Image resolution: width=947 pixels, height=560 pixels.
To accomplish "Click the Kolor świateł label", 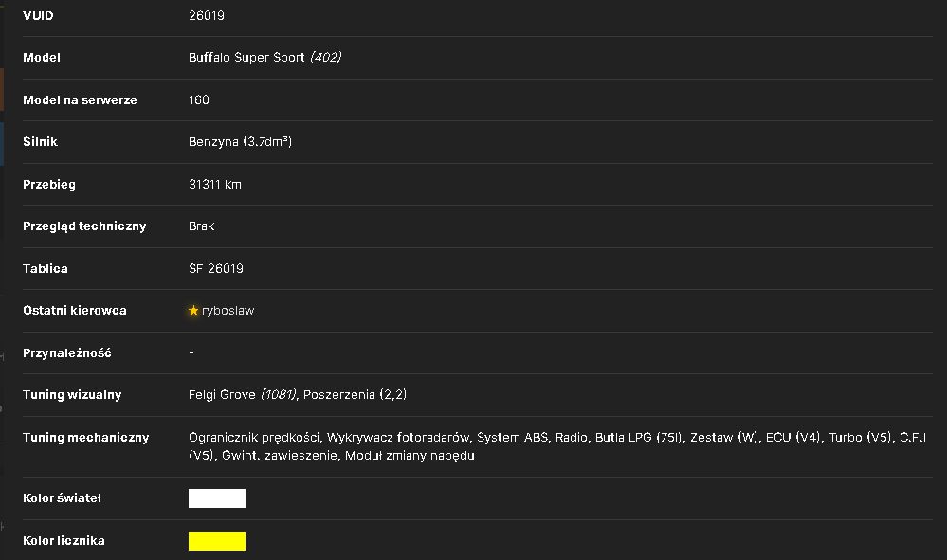I will click(63, 498).
